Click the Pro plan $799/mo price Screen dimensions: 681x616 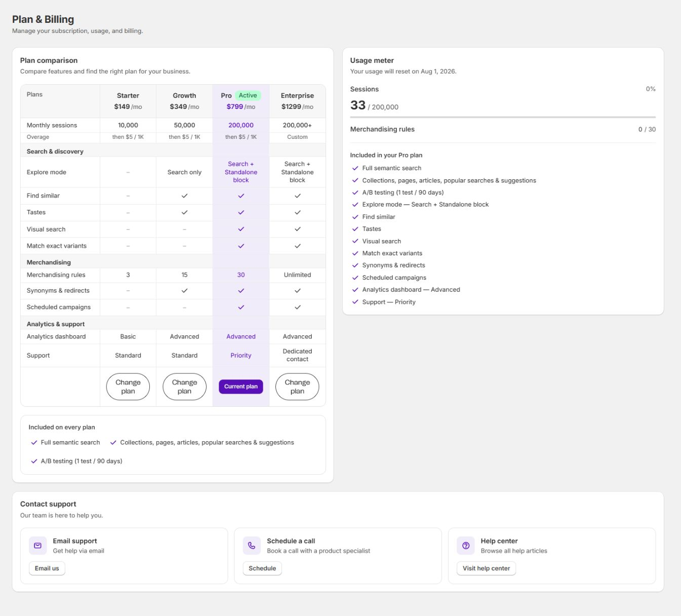click(241, 106)
